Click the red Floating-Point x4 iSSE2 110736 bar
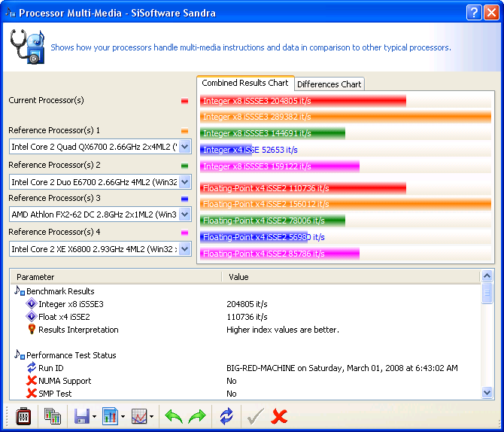 pos(303,188)
